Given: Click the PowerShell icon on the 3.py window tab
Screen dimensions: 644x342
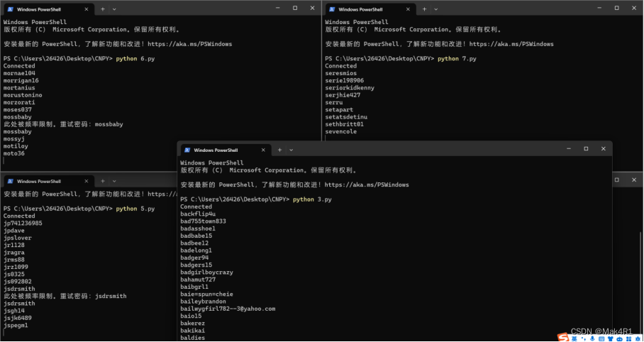Looking at the screenshot, I should (187, 150).
